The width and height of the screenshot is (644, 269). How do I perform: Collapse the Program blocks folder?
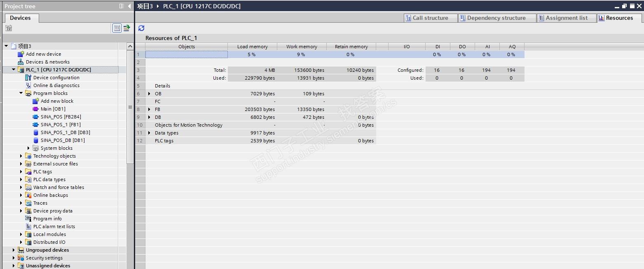pyautogui.click(x=21, y=93)
